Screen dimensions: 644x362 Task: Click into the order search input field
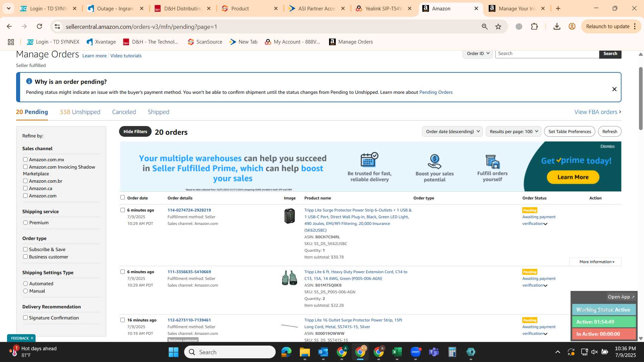(547, 54)
